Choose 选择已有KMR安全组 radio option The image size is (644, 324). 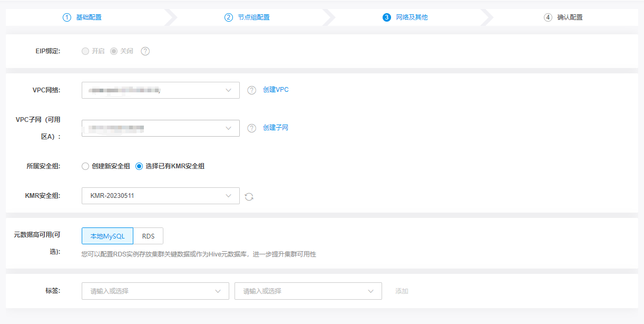point(139,166)
